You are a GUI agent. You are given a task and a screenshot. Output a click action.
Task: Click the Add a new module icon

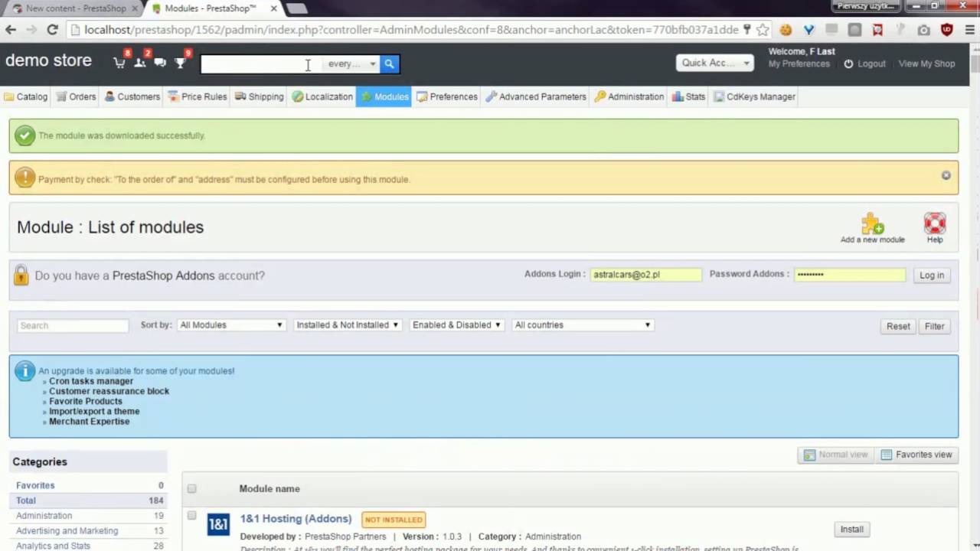click(872, 223)
